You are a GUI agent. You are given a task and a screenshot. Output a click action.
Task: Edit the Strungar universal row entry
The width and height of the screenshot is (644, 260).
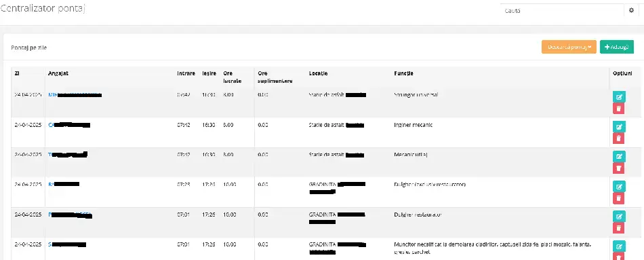point(618,97)
